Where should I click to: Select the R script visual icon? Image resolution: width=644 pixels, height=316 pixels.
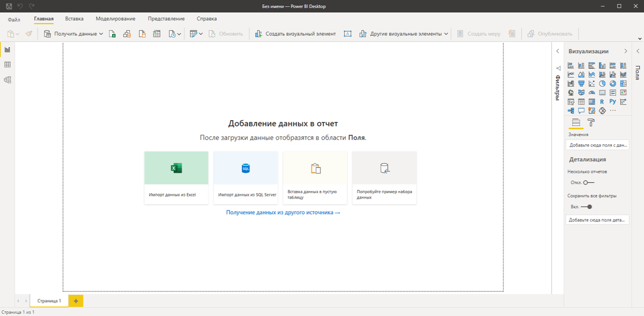click(x=602, y=101)
